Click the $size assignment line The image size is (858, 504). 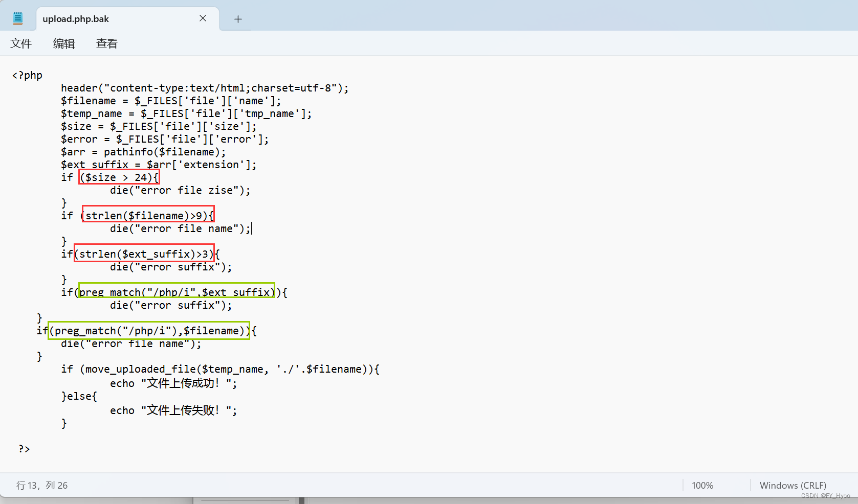tap(159, 126)
